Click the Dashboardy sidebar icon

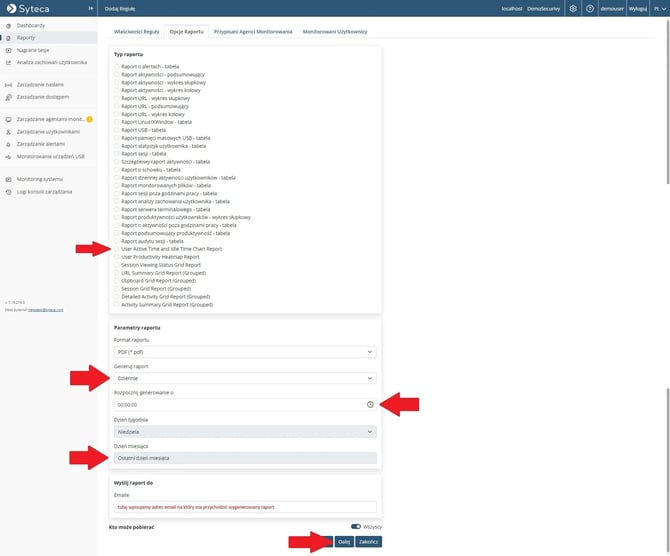click(x=9, y=24)
